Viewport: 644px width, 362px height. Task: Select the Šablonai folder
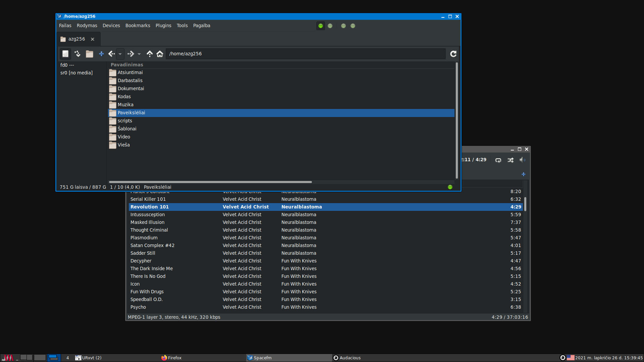tap(281, 129)
